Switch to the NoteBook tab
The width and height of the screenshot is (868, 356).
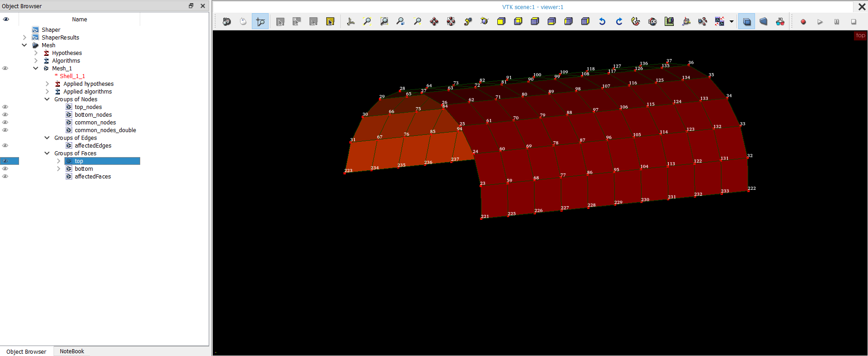coord(72,351)
